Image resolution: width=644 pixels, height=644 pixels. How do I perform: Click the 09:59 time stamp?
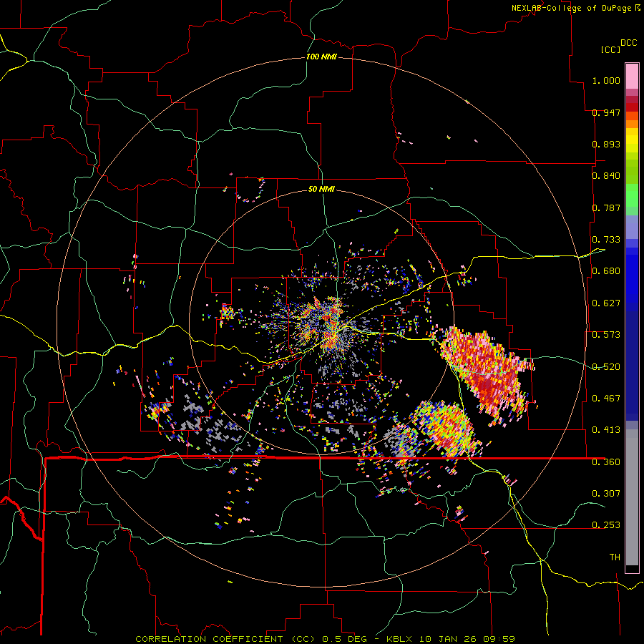coord(499,639)
